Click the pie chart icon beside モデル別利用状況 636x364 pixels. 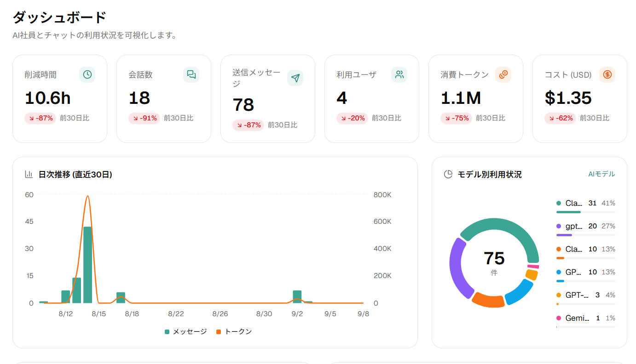pos(448,174)
